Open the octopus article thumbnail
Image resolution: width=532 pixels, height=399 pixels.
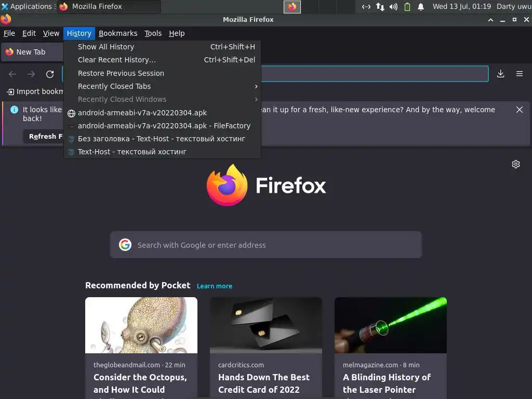point(141,325)
